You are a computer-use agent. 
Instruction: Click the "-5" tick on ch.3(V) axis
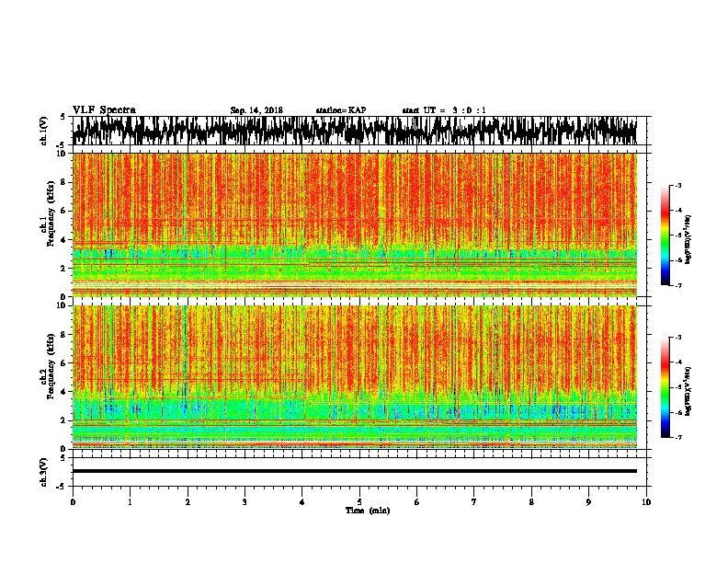[x=61, y=487]
